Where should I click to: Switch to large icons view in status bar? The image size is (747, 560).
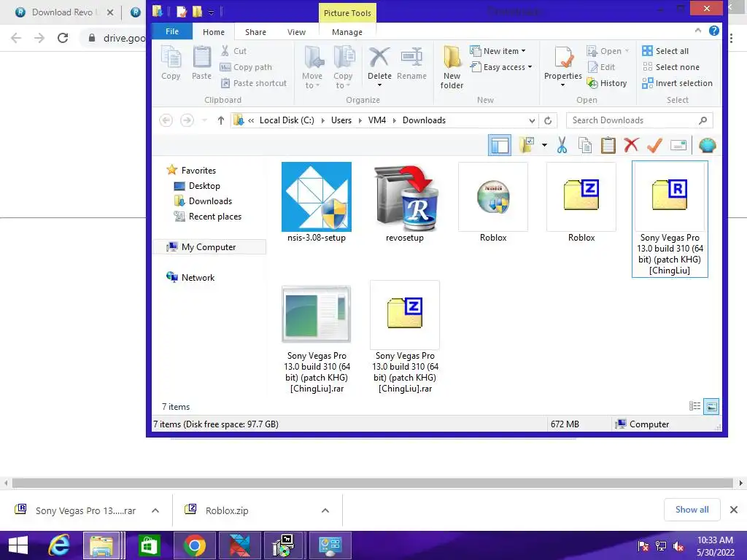pyautogui.click(x=711, y=406)
